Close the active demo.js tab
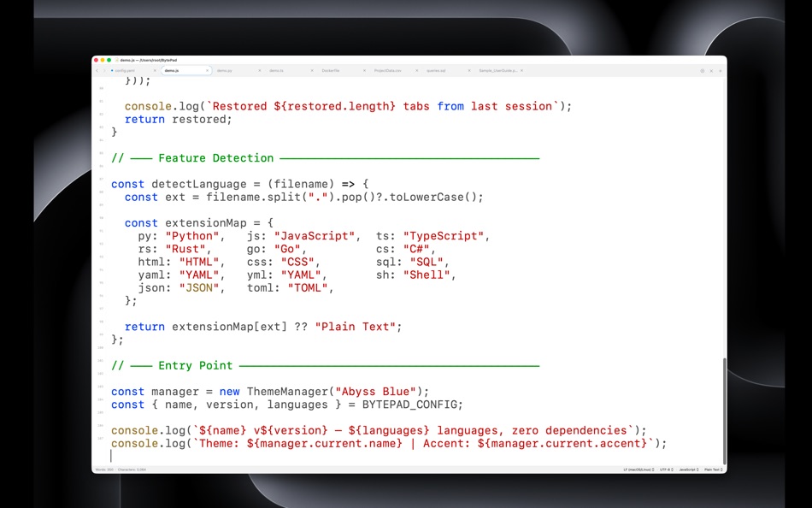The width and height of the screenshot is (812, 508). [x=206, y=70]
